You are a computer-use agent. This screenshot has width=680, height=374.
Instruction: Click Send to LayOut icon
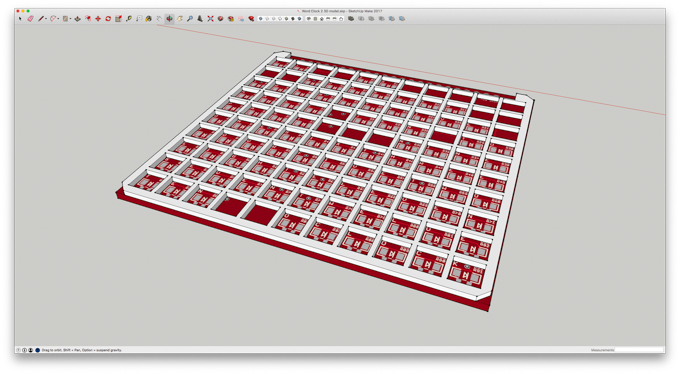241,19
